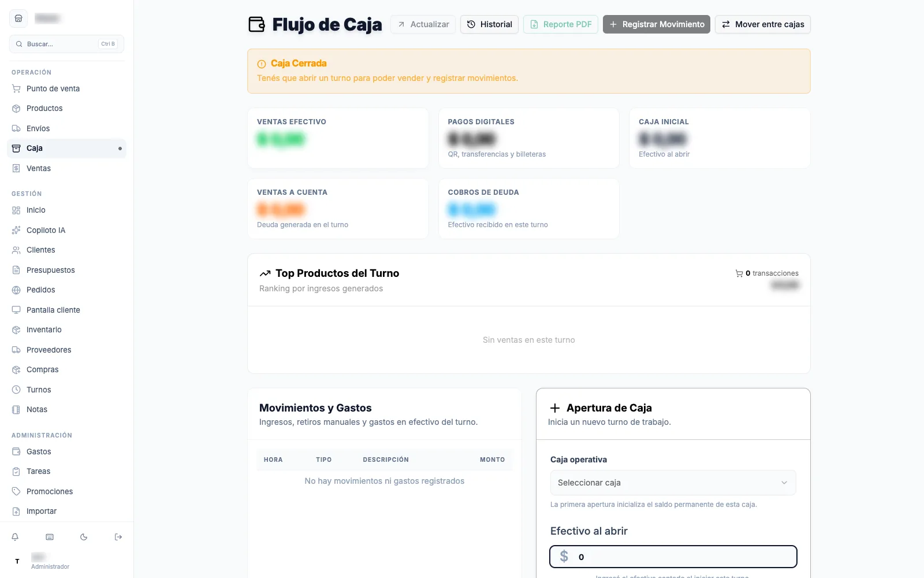The image size is (924, 578).
Task: Click the MONTO column header
Action: (493, 460)
